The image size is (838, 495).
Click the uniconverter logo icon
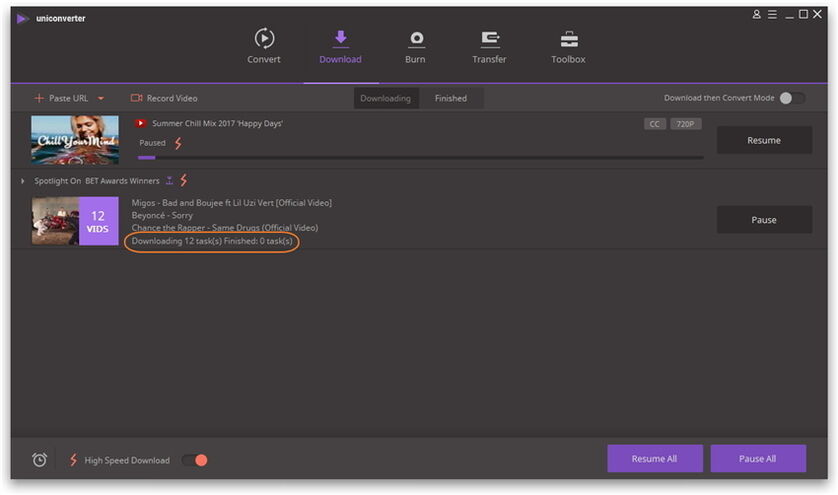click(22, 19)
